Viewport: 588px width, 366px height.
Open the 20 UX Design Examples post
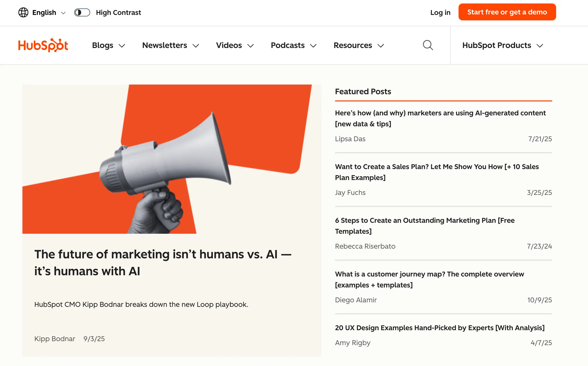coord(440,328)
